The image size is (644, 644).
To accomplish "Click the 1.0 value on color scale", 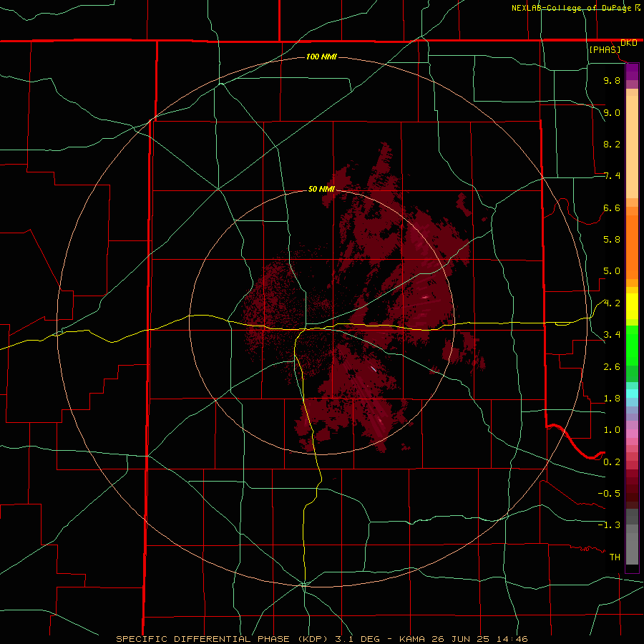I will pyautogui.click(x=612, y=430).
